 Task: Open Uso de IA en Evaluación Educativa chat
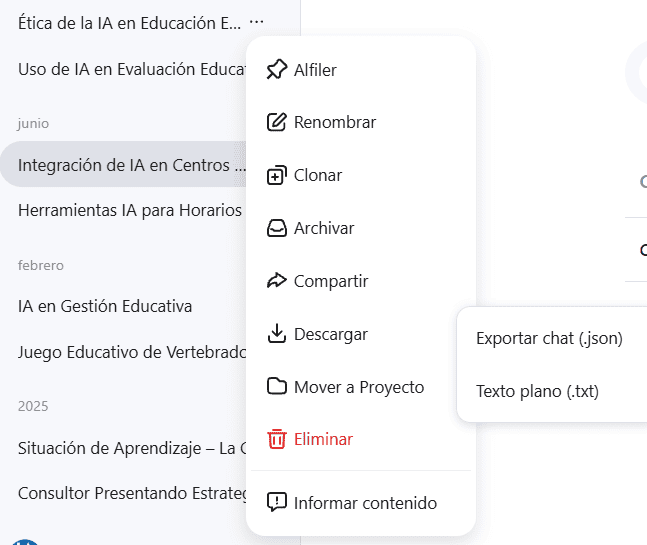(x=124, y=69)
